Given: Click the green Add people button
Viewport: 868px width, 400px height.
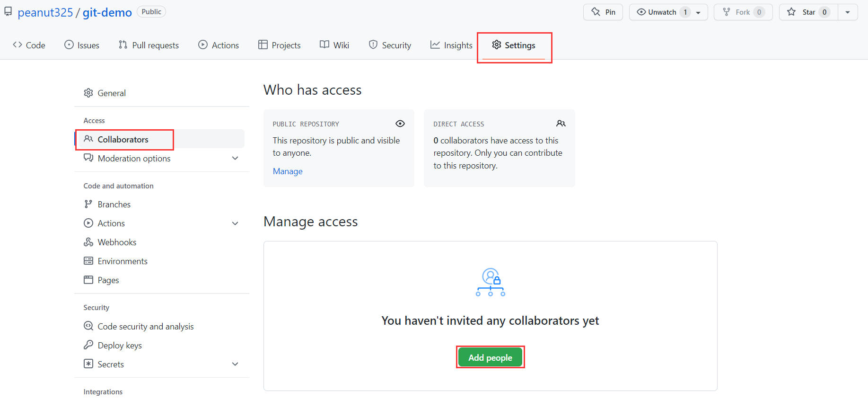Looking at the screenshot, I should [491, 357].
